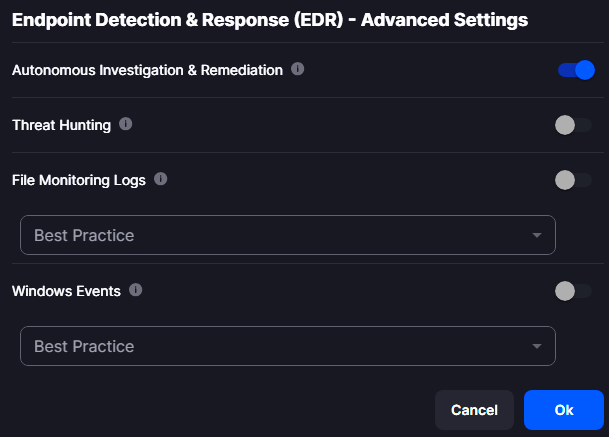Image resolution: width=609 pixels, height=437 pixels.
Task: Open the Windows Events Best Practice dropdown
Action: tap(287, 346)
